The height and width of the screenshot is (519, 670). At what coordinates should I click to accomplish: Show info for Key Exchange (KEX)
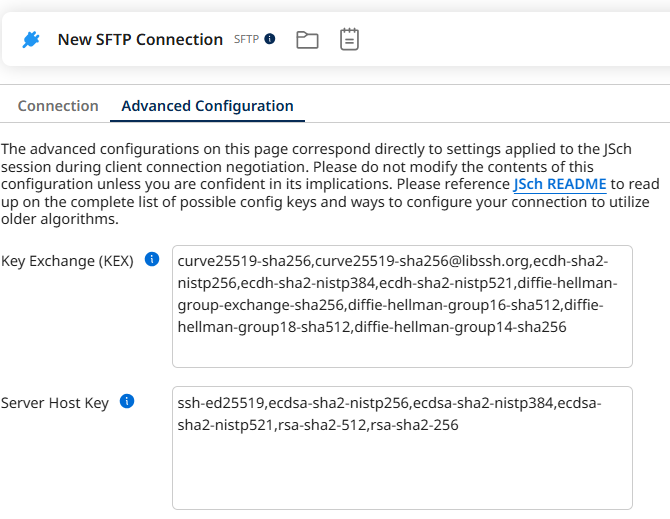[x=152, y=260]
